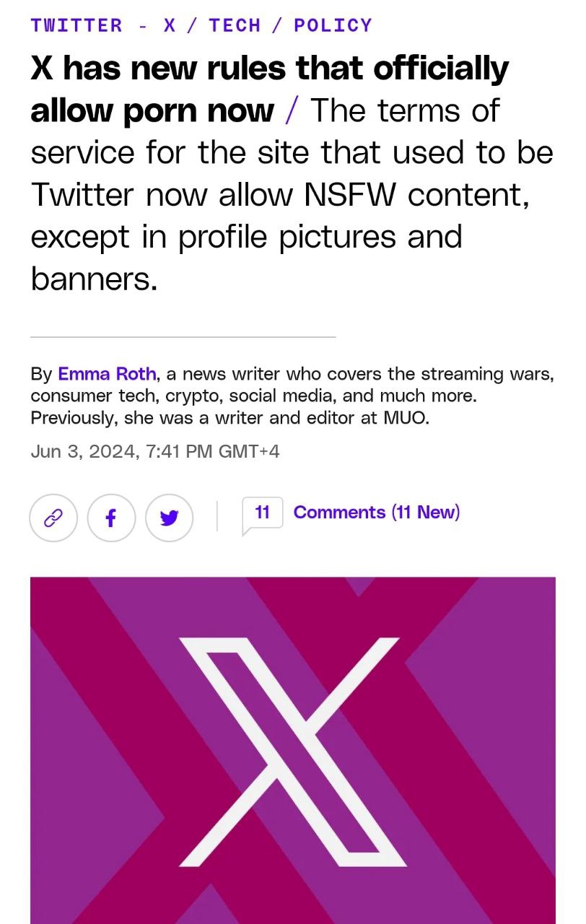Viewport: 586px width, 924px height.
Task: Click the Jun 3, 2024 publication timestamp
Action: click(x=155, y=451)
